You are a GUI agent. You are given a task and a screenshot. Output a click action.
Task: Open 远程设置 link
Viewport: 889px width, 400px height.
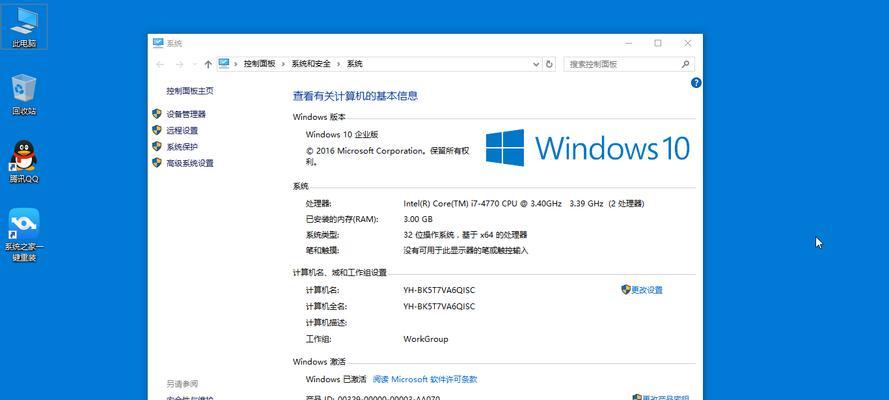point(182,131)
